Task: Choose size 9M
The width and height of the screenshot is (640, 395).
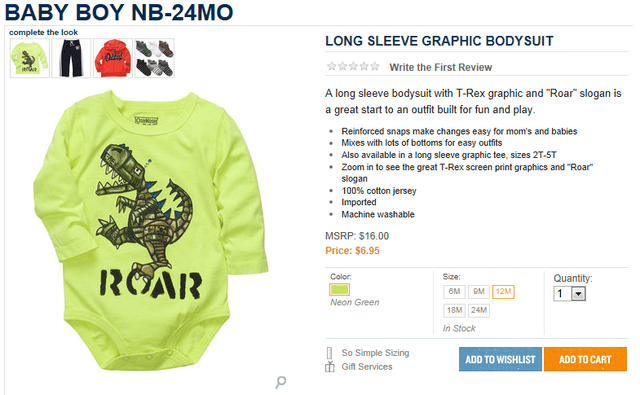Action: (x=479, y=292)
